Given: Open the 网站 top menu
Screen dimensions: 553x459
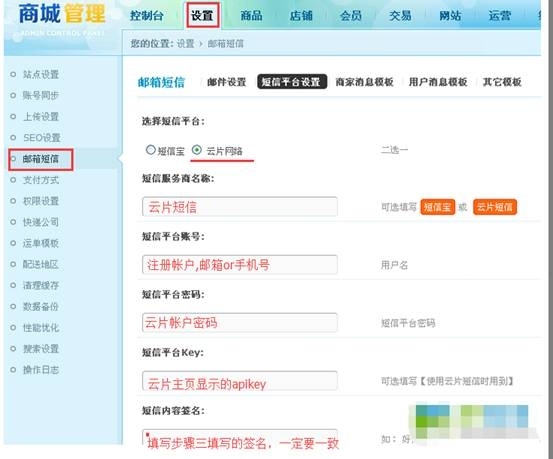Looking at the screenshot, I should [450, 16].
